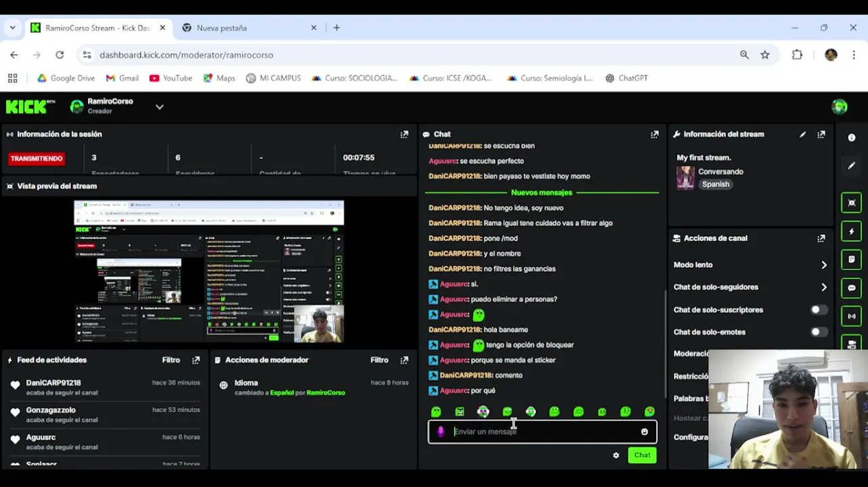868x487 pixels.
Task: Click the purple identity icon in message box
Action: pos(440,432)
